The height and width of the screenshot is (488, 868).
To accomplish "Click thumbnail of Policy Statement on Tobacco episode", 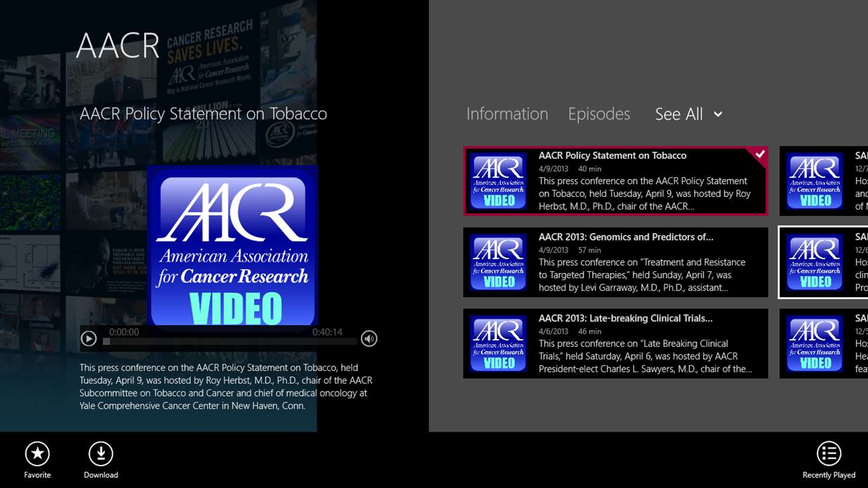I will (499, 181).
